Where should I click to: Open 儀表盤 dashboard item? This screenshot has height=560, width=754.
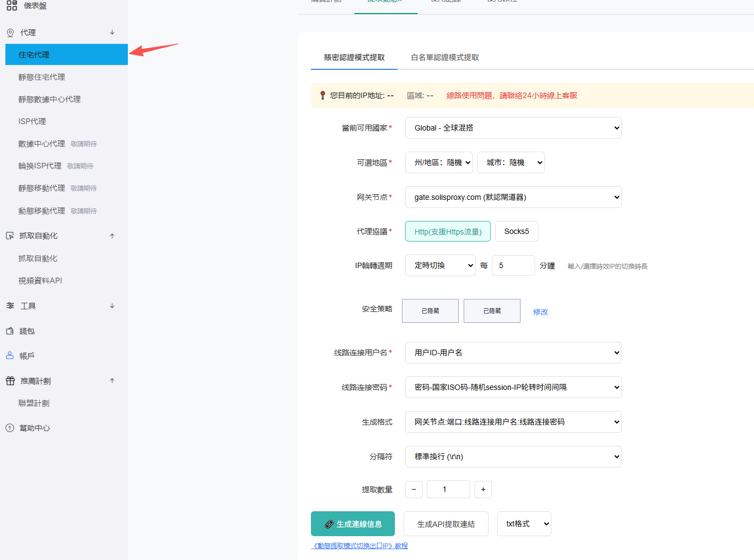tap(35, 6)
